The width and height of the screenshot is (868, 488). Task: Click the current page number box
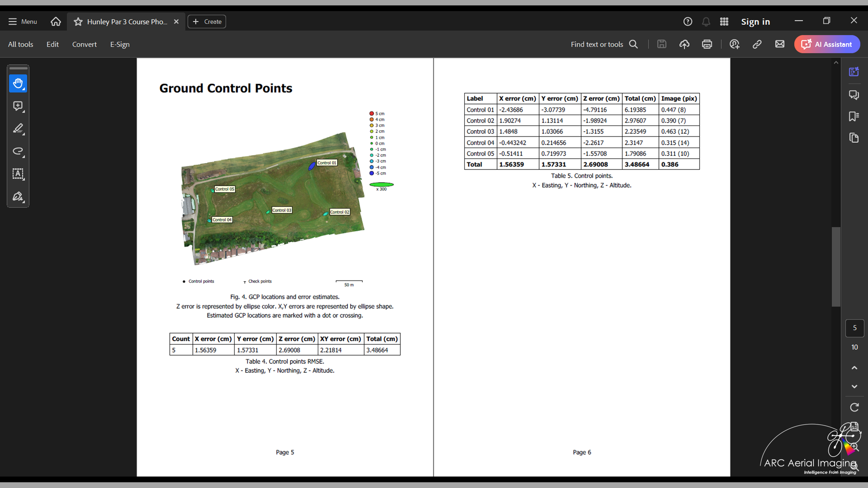tap(854, 328)
